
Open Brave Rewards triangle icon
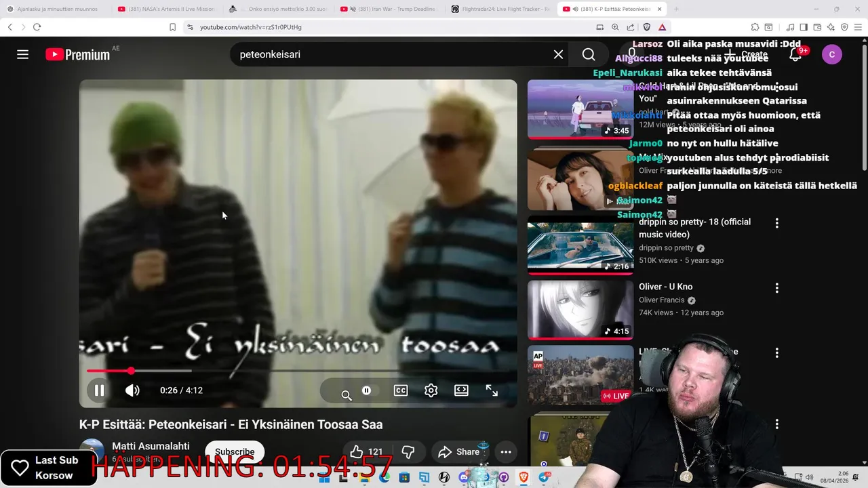pyautogui.click(x=662, y=27)
